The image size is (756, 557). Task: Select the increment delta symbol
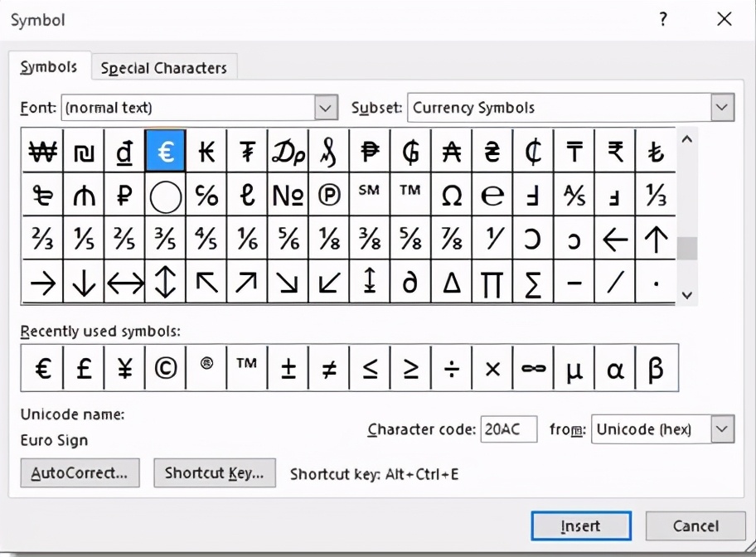pyautogui.click(x=451, y=282)
